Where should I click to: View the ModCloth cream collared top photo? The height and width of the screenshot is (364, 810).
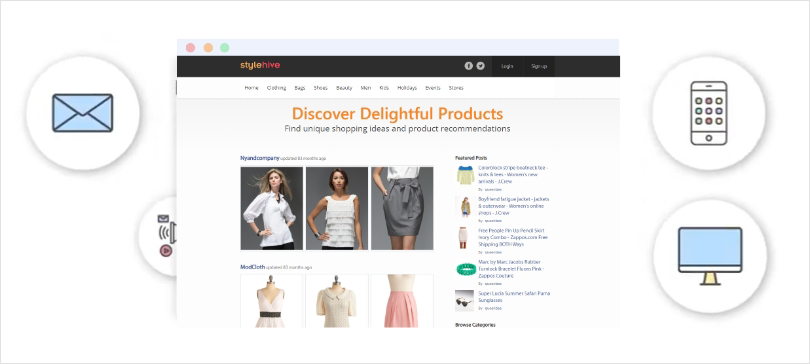[x=337, y=301]
